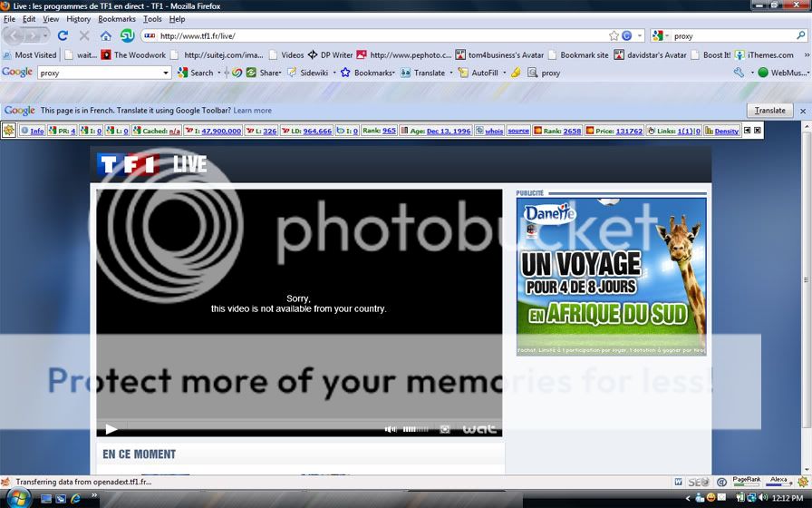Open the Sidewiki dropdown arrow
This screenshot has height=508, width=812.
point(334,73)
